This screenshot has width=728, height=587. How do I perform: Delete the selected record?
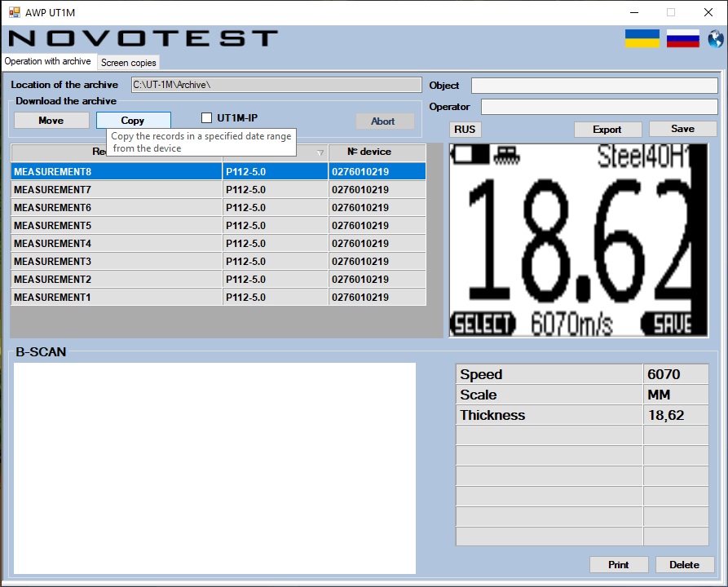pyautogui.click(x=685, y=564)
